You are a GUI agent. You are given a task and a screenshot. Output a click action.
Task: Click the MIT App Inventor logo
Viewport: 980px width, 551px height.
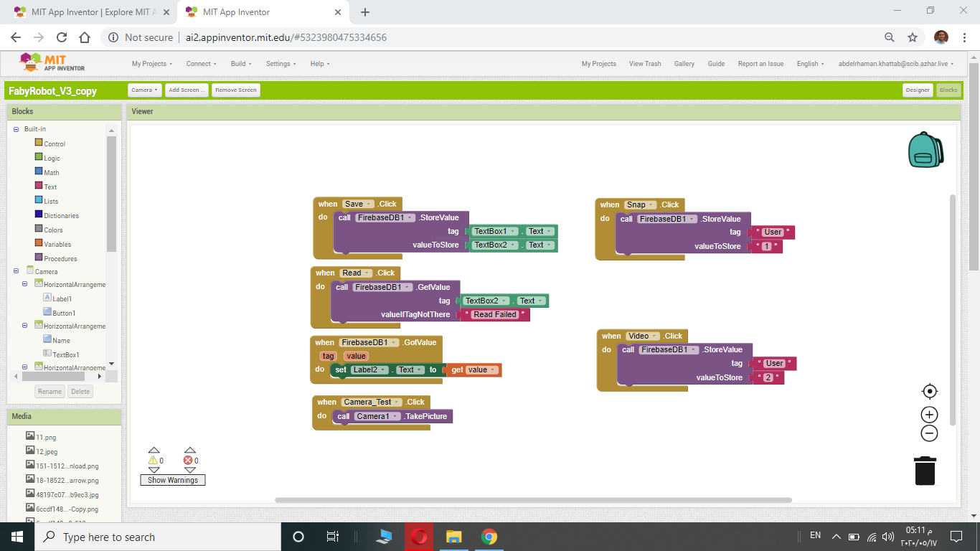pos(52,63)
